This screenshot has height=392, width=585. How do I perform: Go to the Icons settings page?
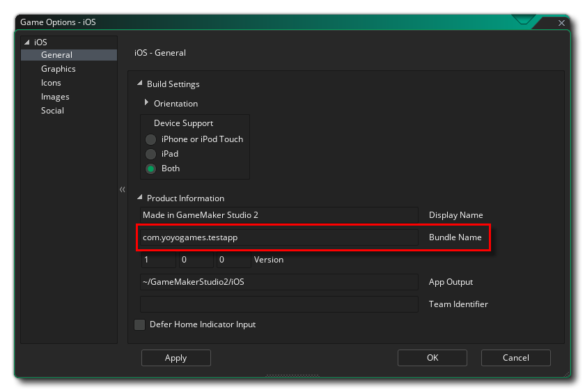(51, 83)
